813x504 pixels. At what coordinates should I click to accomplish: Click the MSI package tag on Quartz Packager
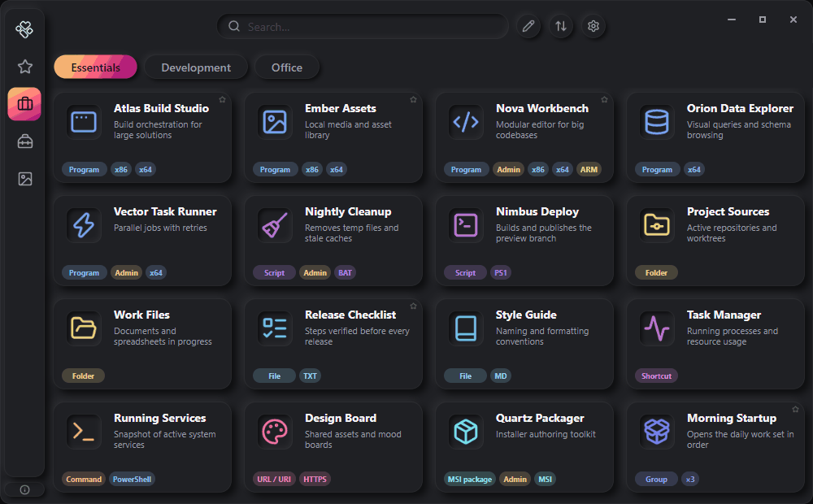tap(470, 479)
